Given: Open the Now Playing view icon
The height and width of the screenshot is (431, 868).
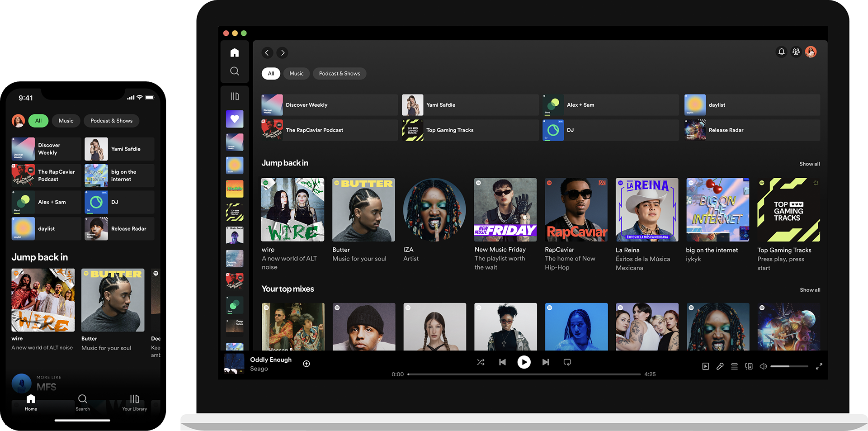Looking at the screenshot, I should (x=706, y=366).
